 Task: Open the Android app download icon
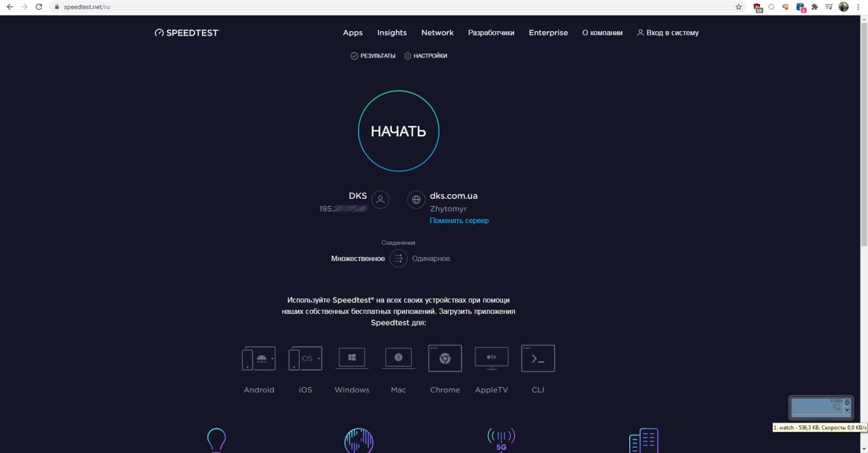click(x=259, y=358)
